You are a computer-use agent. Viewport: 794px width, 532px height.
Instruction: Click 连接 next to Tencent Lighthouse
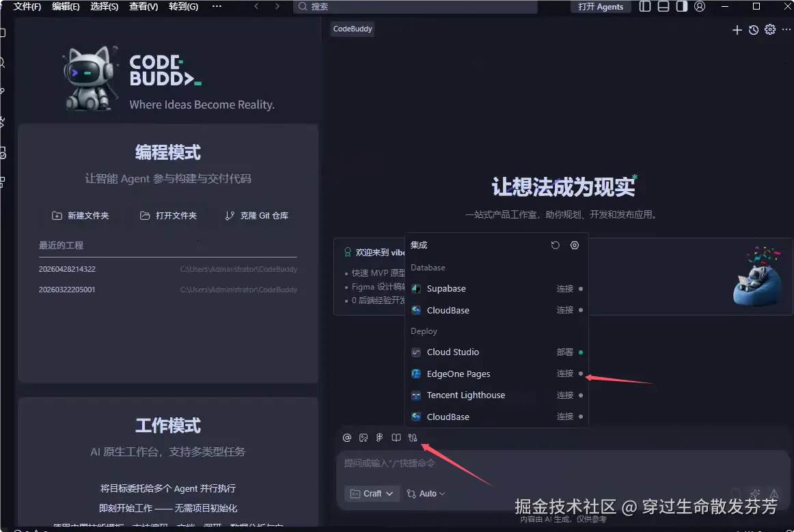(x=565, y=395)
